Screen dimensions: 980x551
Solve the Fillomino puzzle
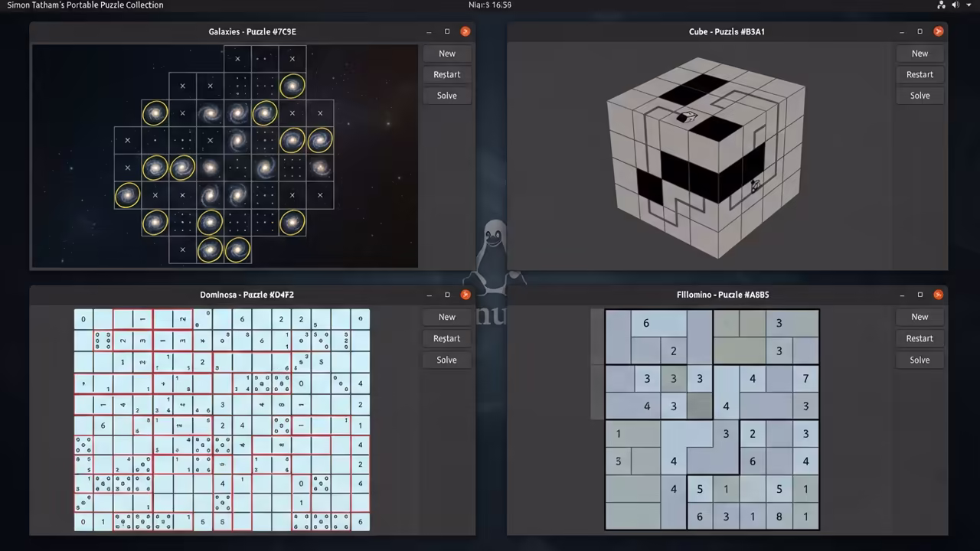point(920,360)
